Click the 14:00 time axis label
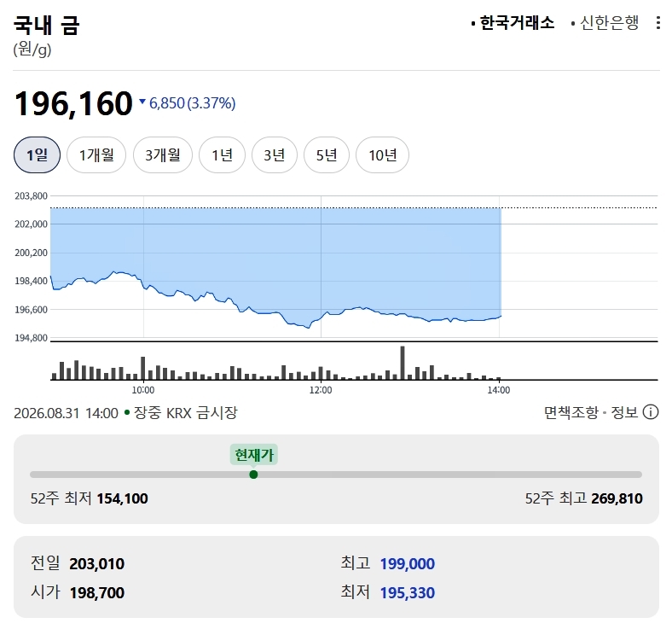The height and width of the screenshot is (629, 672). (x=499, y=390)
